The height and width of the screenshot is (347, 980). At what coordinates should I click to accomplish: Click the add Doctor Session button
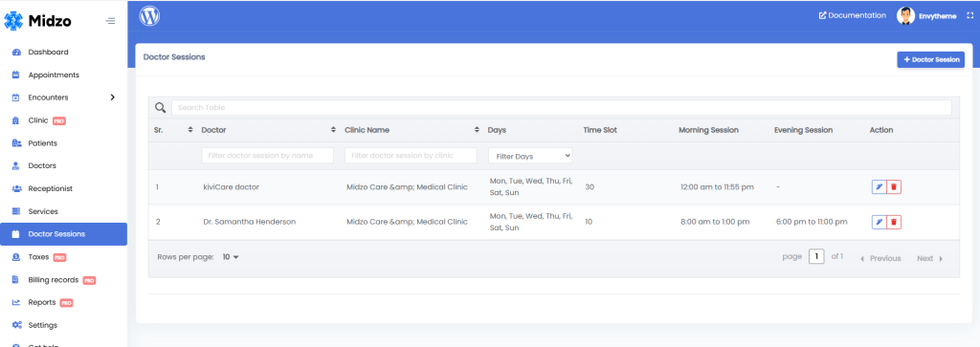(x=930, y=60)
